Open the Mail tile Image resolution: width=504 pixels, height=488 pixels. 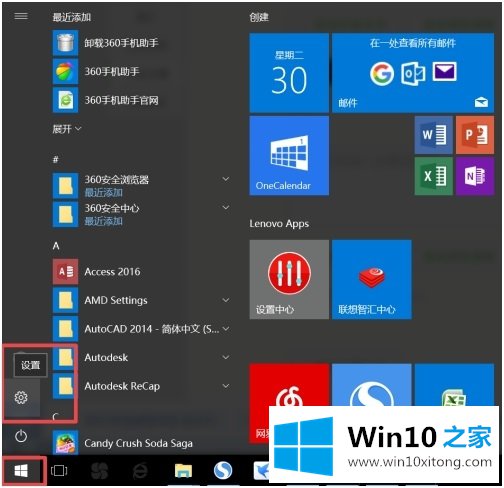coord(413,73)
